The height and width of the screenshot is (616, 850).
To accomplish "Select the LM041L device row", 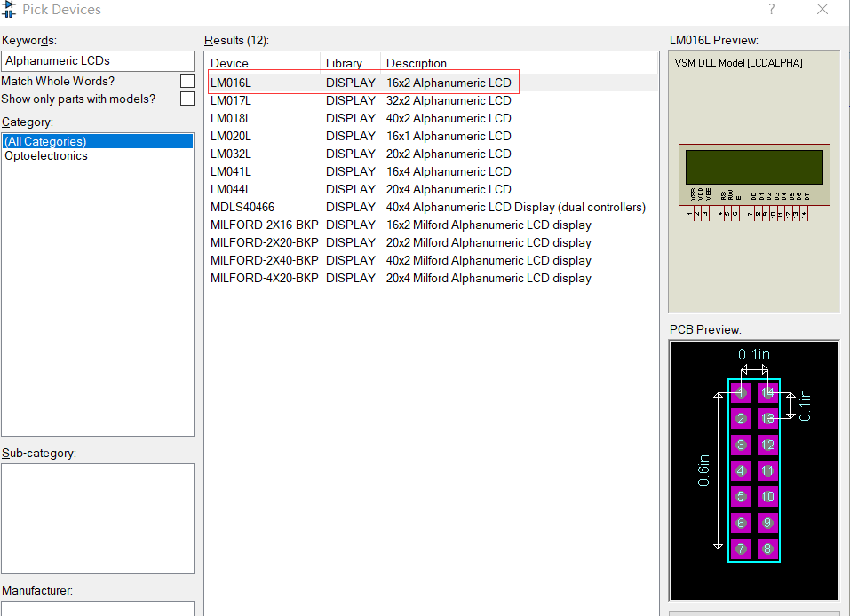I will pyautogui.click(x=432, y=171).
